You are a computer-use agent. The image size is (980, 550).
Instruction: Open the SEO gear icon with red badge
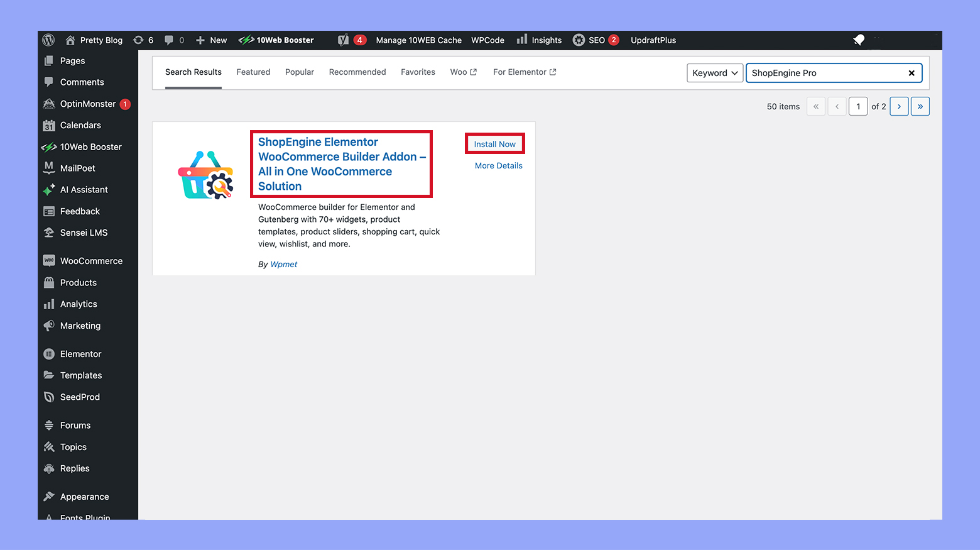coord(579,40)
